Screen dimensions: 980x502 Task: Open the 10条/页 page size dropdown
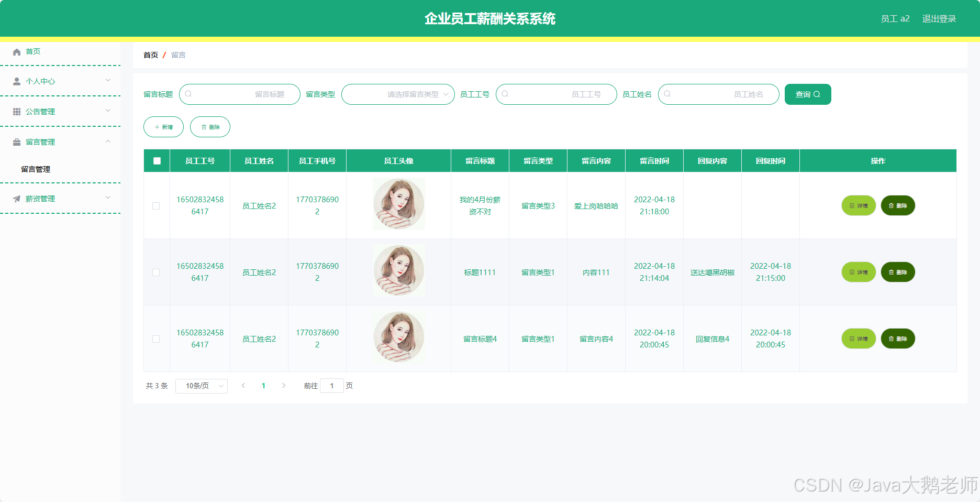tap(201, 386)
